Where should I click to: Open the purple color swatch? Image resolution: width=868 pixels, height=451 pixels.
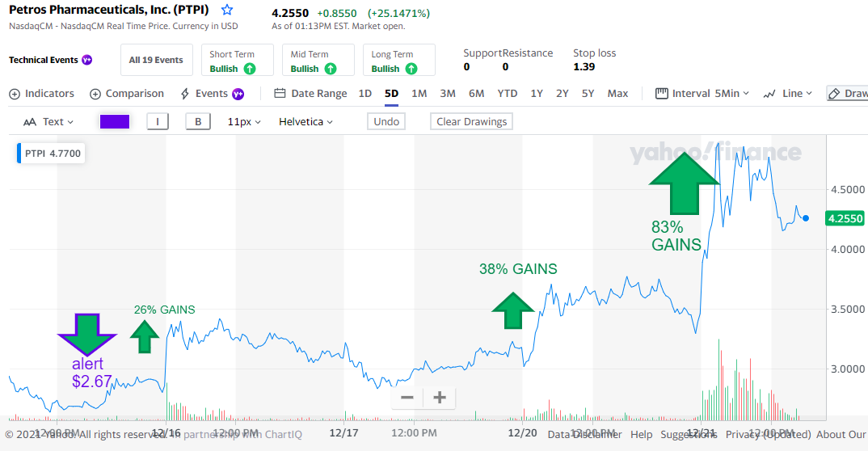pos(115,122)
